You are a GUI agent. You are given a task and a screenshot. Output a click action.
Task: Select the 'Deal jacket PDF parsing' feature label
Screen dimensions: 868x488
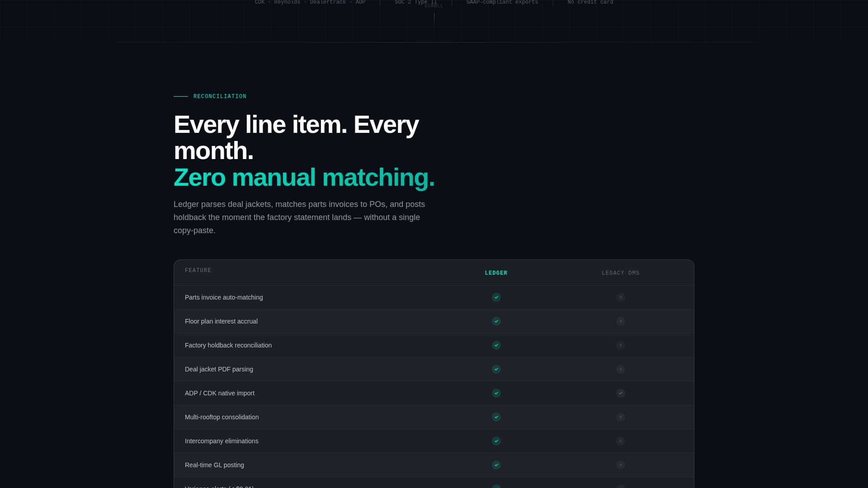(219, 369)
